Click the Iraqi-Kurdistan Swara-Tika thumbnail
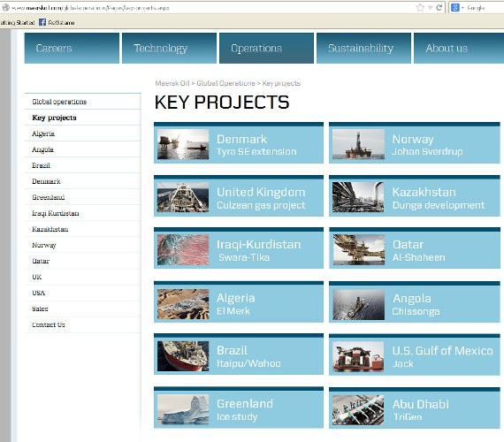 pyautogui.click(x=183, y=250)
